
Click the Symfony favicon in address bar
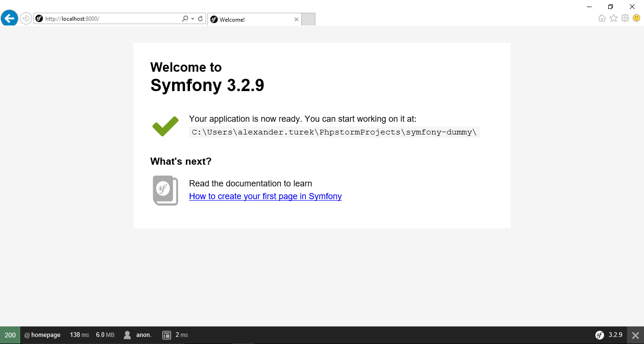39,19
